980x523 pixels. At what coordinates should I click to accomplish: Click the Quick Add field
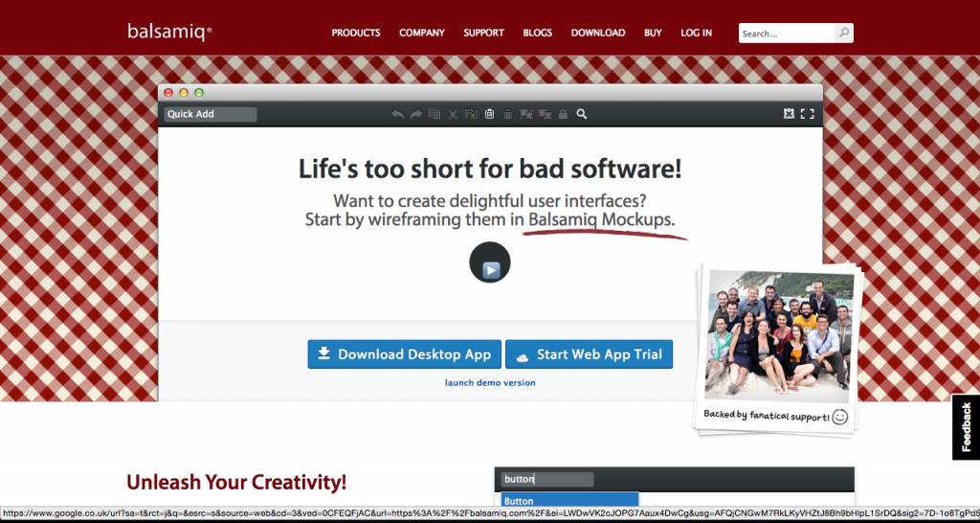click(210, 115)
